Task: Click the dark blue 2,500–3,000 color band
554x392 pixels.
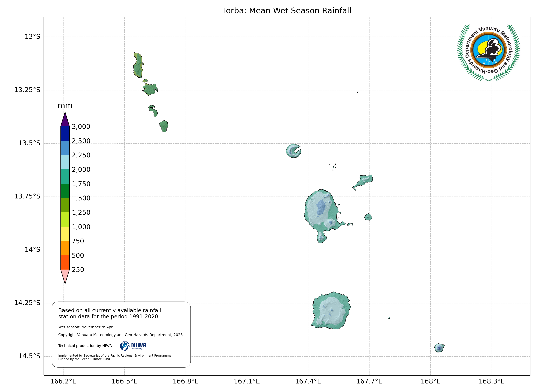Action: coord(65,134)
